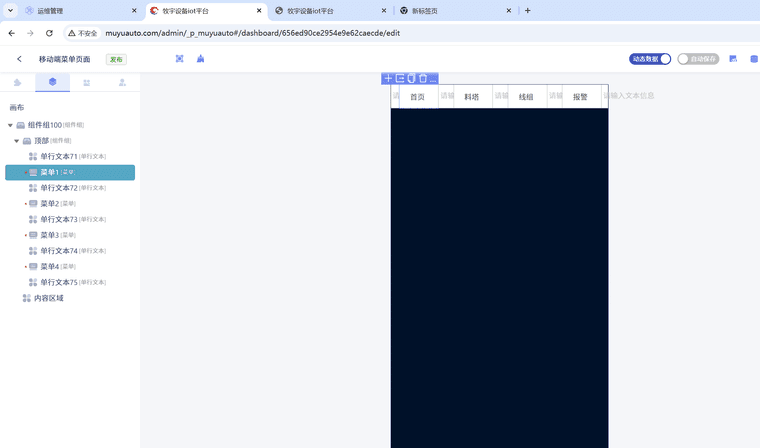Collapse the 顶部 group node
The height and width of the screenshot is (448, 760).
[x=16, y=141]
